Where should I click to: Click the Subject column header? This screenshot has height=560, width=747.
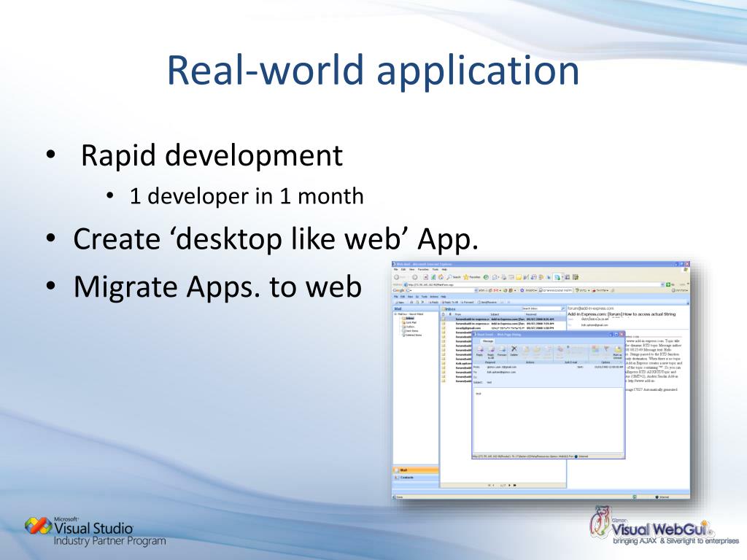click(x=495, y=314)
